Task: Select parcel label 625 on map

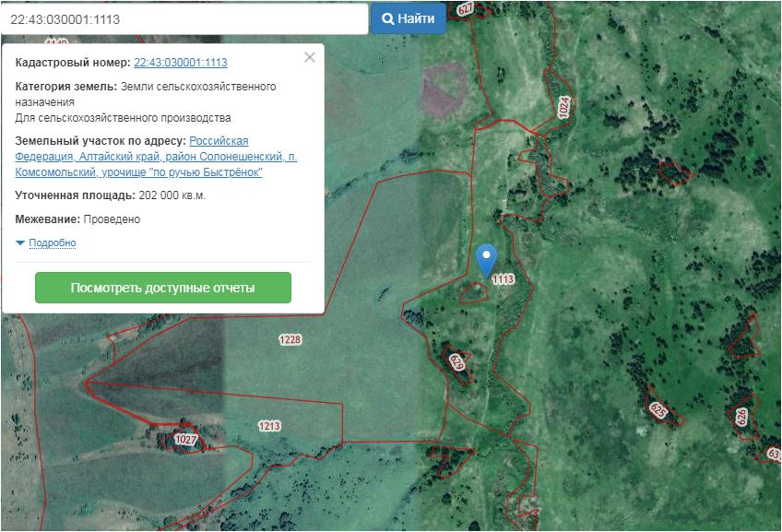Action: [x=658, y=410]
